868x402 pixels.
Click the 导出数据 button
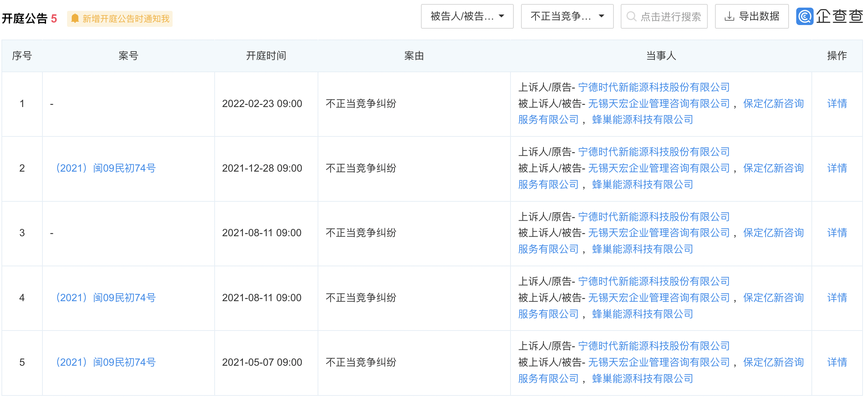752,16
